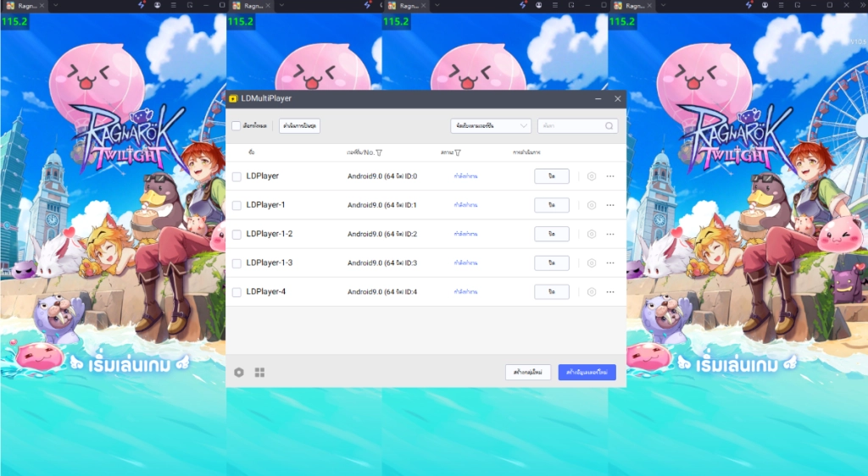Select the LDPlayer-4 checkbox
868x476 pixels.
pyautogui.click(x=236, y=292)
